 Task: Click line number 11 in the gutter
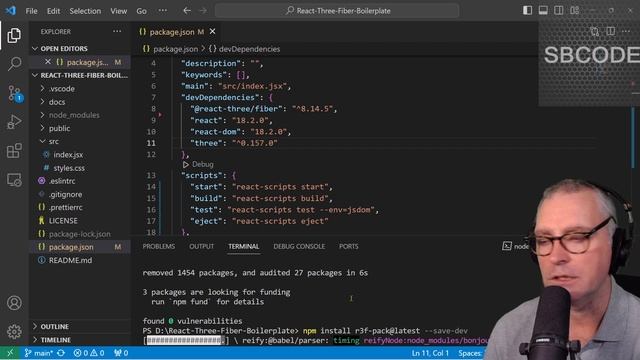click(151, 143)
